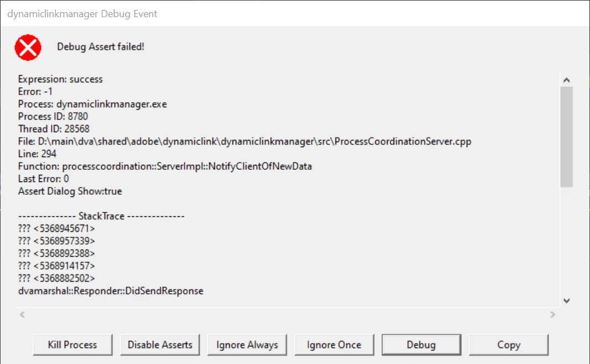Click the horizontal scrollbar left arrow
This screenshot has height=364, width=590.
[22, 314]
